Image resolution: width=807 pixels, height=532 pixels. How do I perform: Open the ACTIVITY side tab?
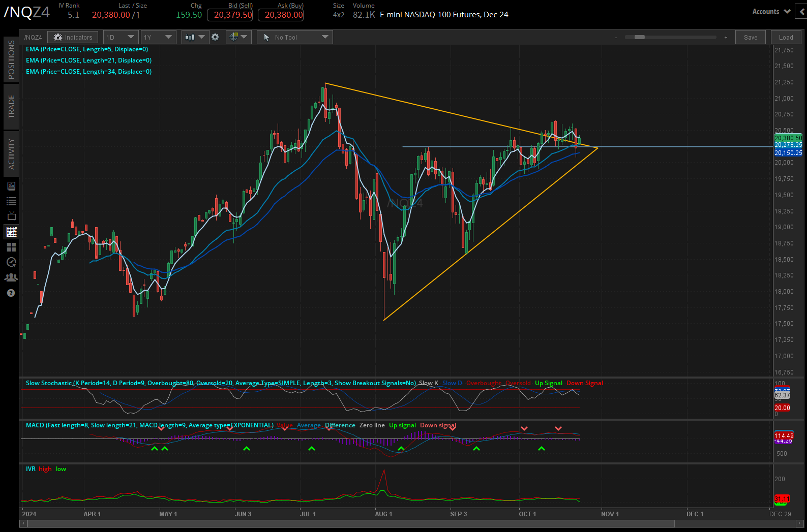coord(11,153)
